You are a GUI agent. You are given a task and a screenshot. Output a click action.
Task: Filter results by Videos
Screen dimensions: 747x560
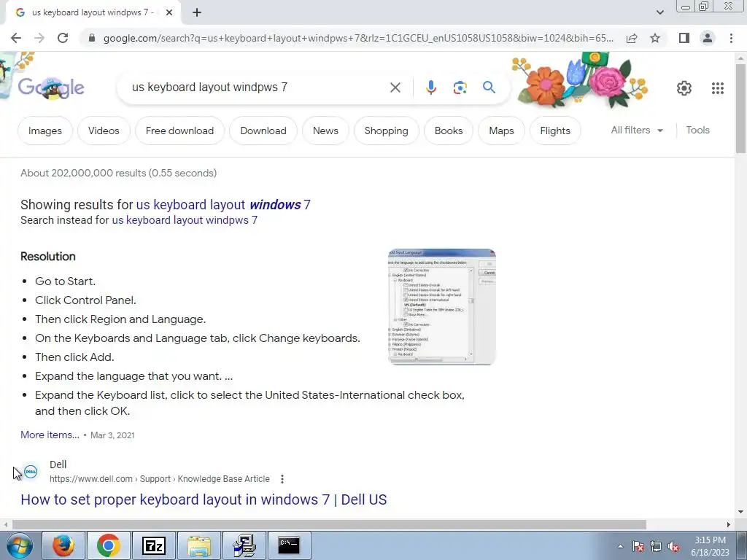tap(104, 131)
